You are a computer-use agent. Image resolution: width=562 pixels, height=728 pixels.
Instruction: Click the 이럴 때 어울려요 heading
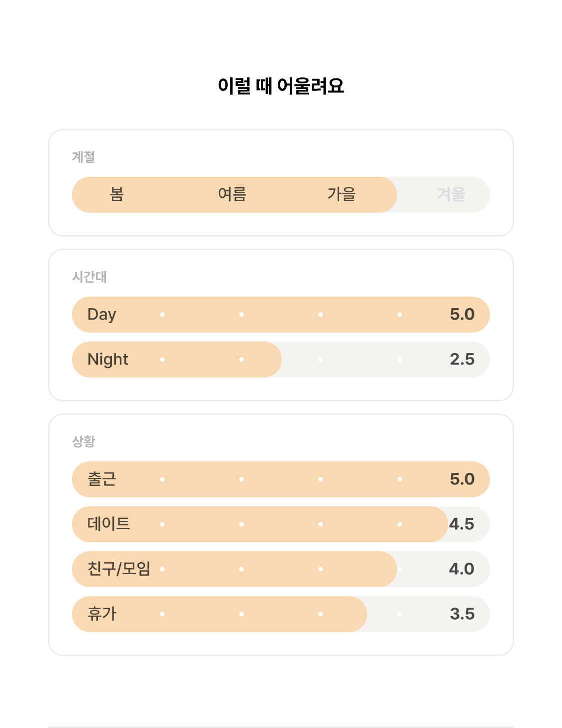(x=281, y=86)
